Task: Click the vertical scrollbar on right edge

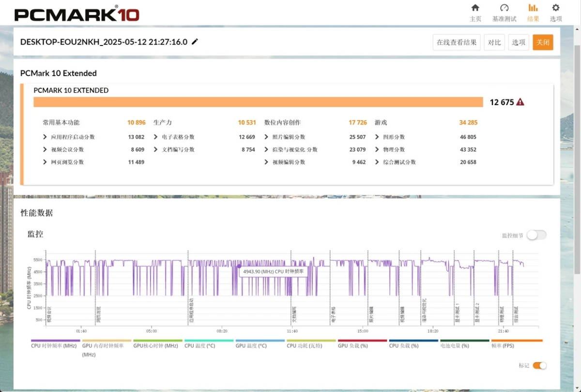Action: tap(577, 145)
